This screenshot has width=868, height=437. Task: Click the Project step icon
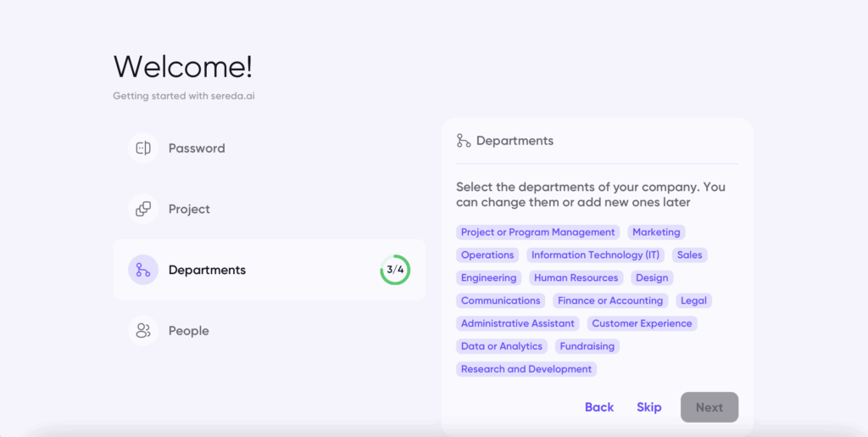click(143, 209)
